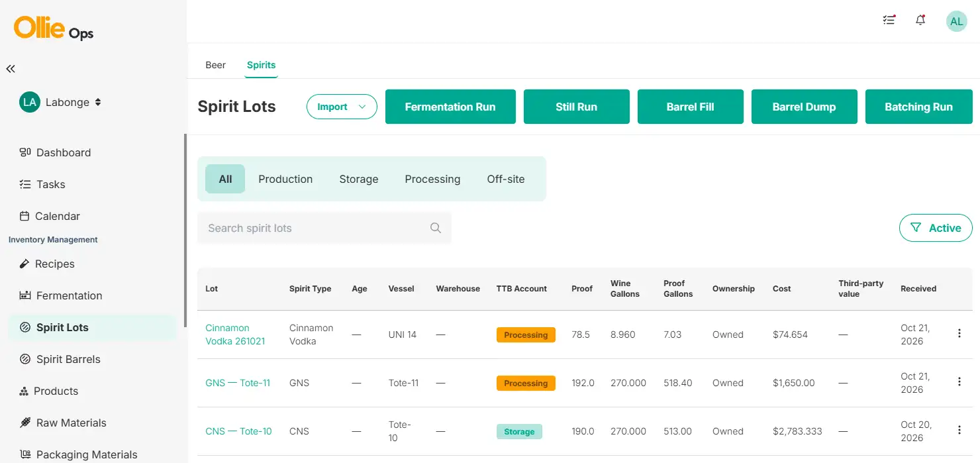Open the Import dropdown
The height and width of the screenshot is (463, 980).
click(x=342, y=107)
